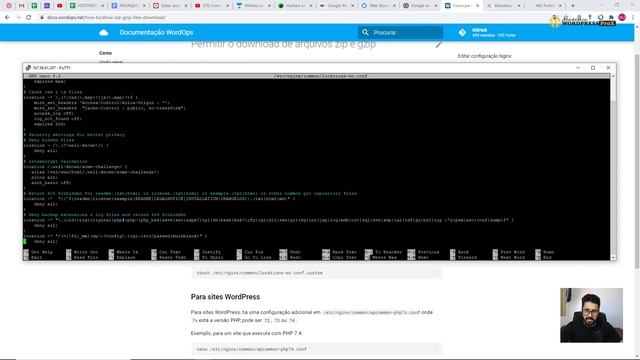Open the pinned Gmail tab
Image resolution: width=640 pixels, height=360 pixels.
(22, 6)
